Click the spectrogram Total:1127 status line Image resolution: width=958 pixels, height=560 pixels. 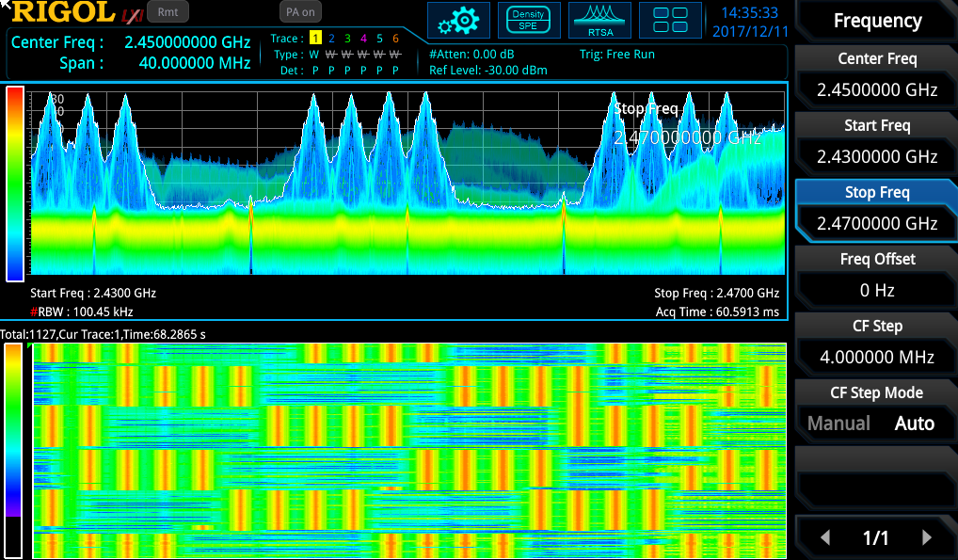tap(103, 334)
